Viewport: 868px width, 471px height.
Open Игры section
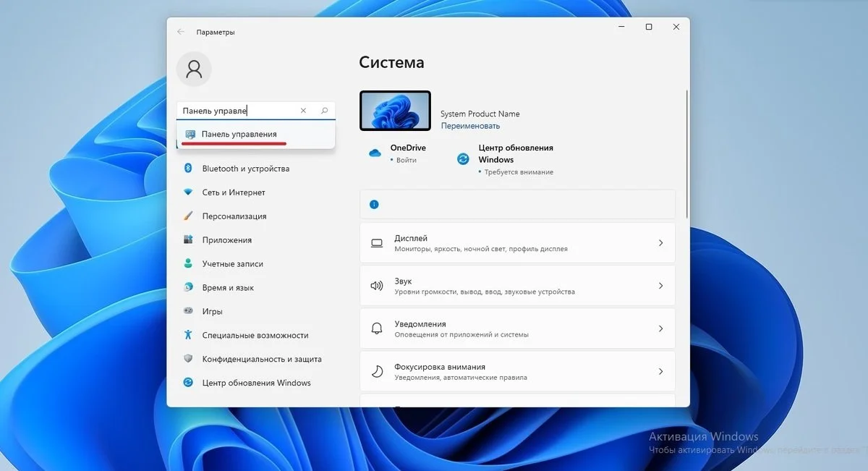213,311
